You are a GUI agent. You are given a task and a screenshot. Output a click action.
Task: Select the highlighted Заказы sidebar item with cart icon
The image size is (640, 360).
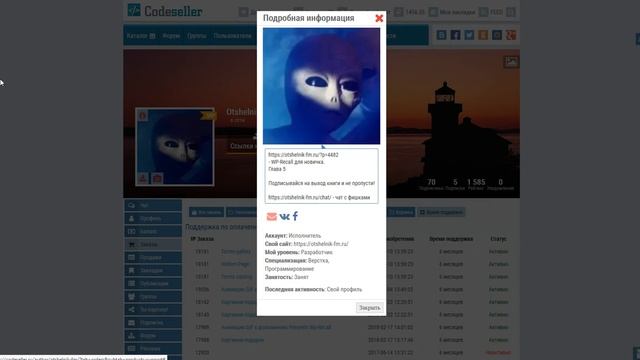tap(153, 244)
